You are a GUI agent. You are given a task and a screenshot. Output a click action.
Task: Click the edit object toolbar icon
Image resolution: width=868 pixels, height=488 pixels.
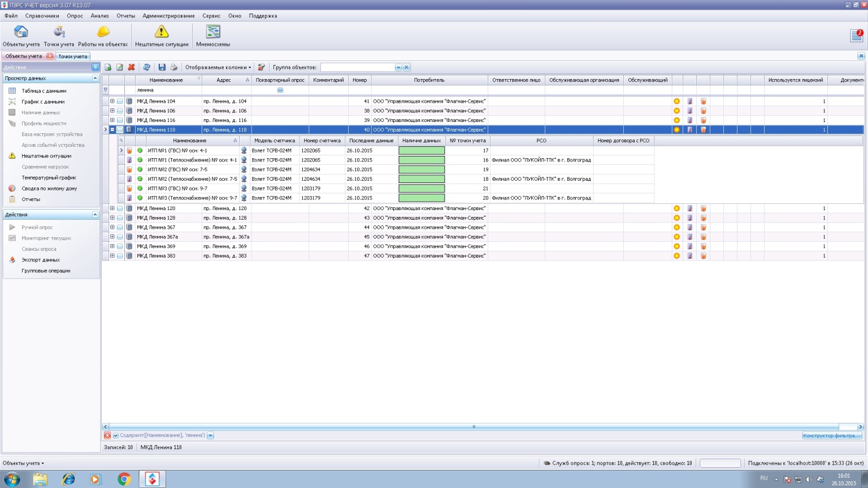(120, 67)
